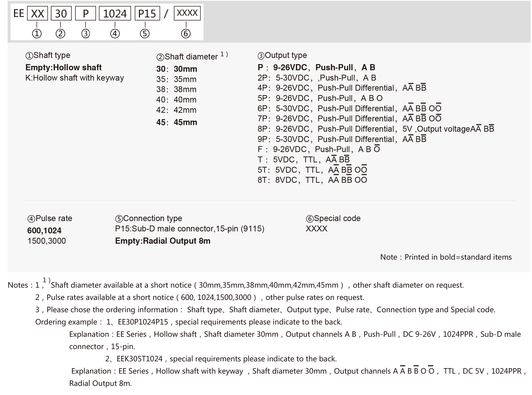Viewport: 532px width, 395px height.
Task: Click note 2 about pulse rates availability
Action: [x=200, y=297]
